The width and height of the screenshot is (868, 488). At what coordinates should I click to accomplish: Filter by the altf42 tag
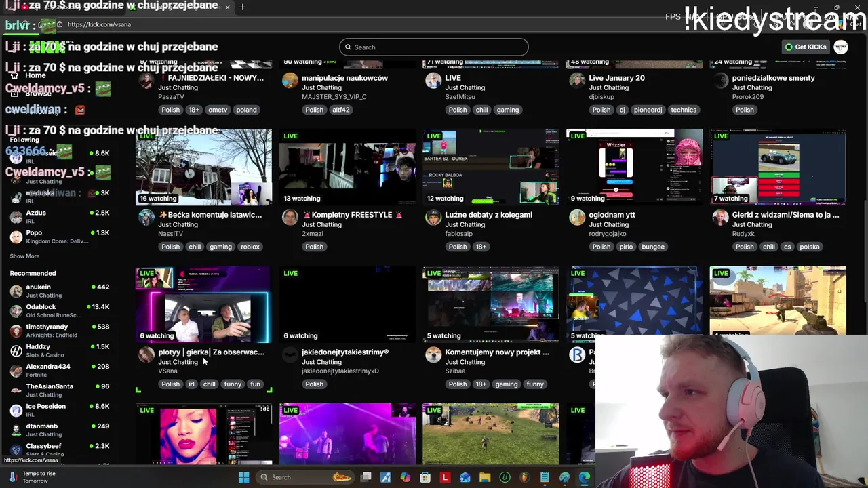coord(340,110)
